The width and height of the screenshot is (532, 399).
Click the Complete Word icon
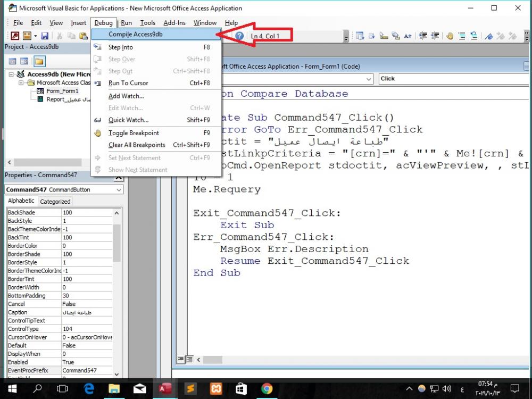tap(408, 36)
